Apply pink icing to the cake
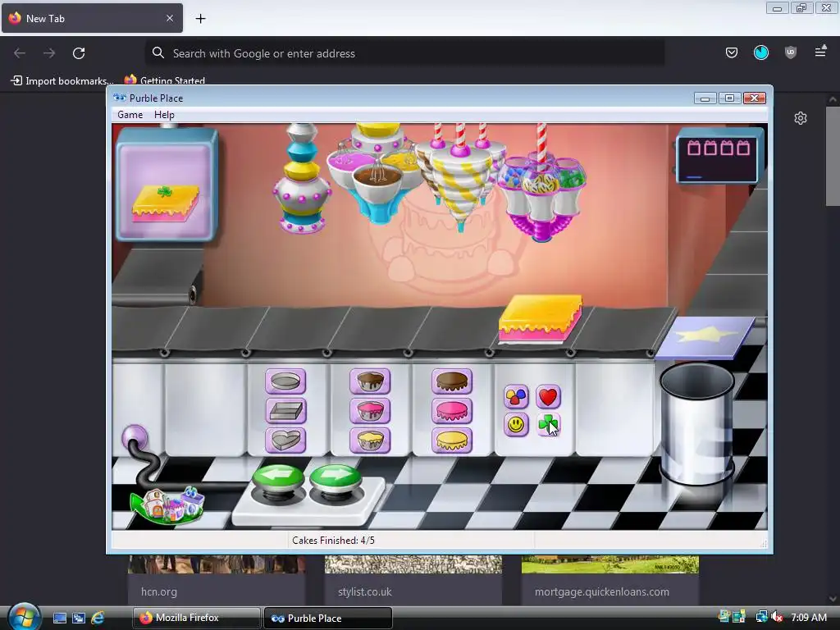Viewport: 840px width, 630px height. point(452,411)
